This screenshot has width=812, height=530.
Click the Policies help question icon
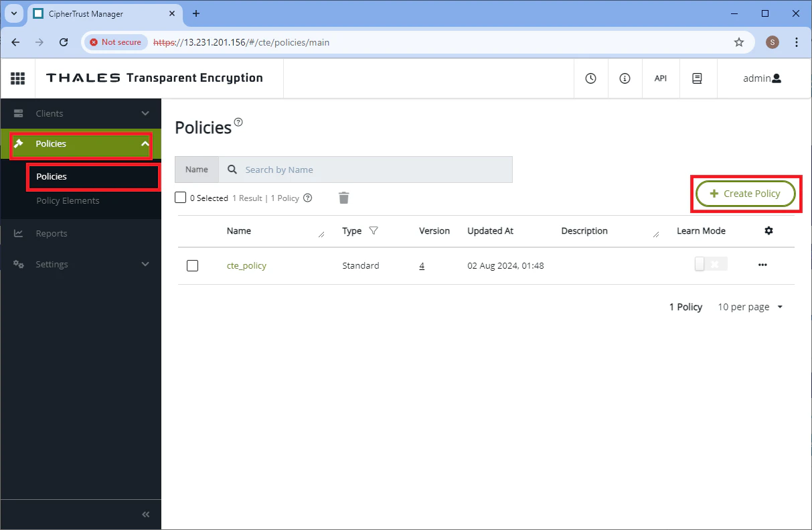238,123
